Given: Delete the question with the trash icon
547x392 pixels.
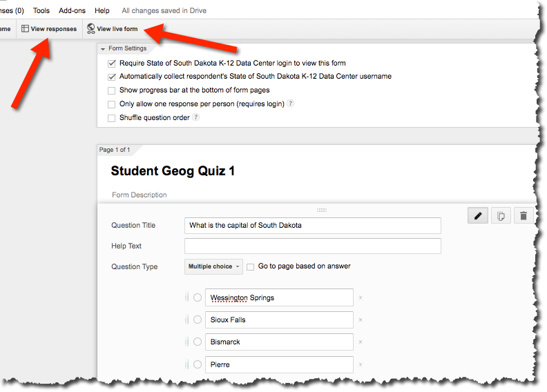Looking at the screenshot, I should (524, 216).
